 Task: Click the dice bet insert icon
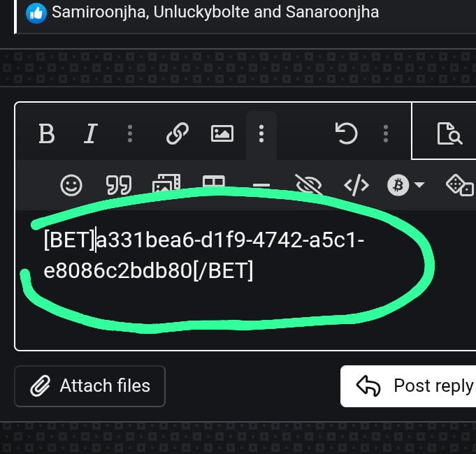coord(459,185)
